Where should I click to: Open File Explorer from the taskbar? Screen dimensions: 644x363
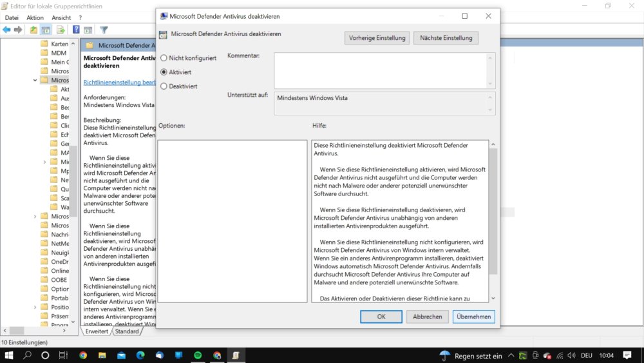[102, 355]
